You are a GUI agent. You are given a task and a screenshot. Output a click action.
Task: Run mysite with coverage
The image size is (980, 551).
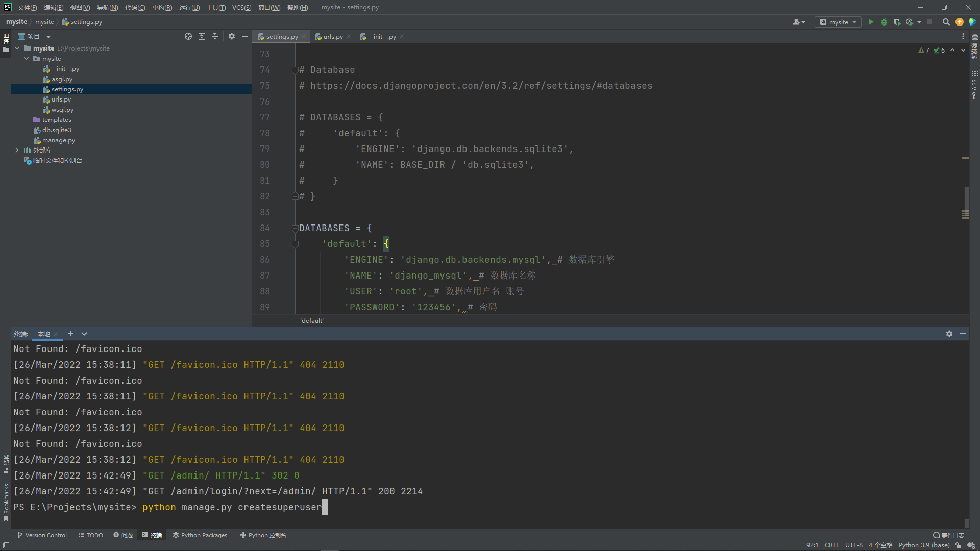[x=897, y=22]
